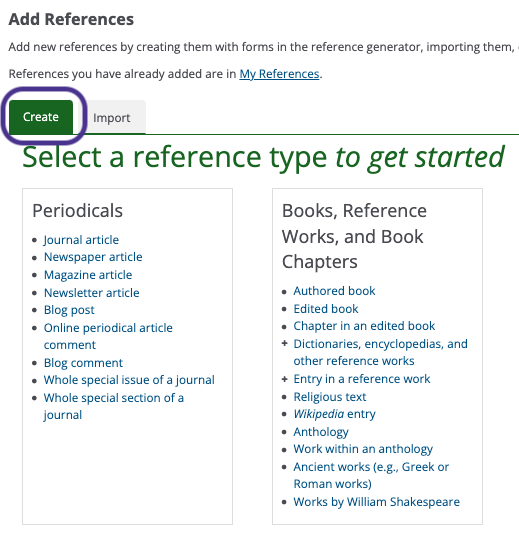Screen dimensions: 519x536
Task: Open the Wikipedia entry link
Action: click(x=334, y=414)
